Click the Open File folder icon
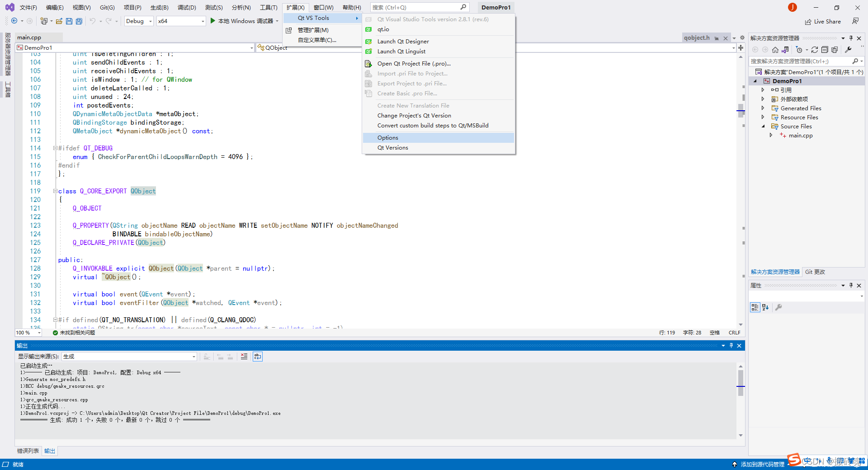Image resolution: width=868 pixels, height=470 pixels. click(x=59, y=21)
